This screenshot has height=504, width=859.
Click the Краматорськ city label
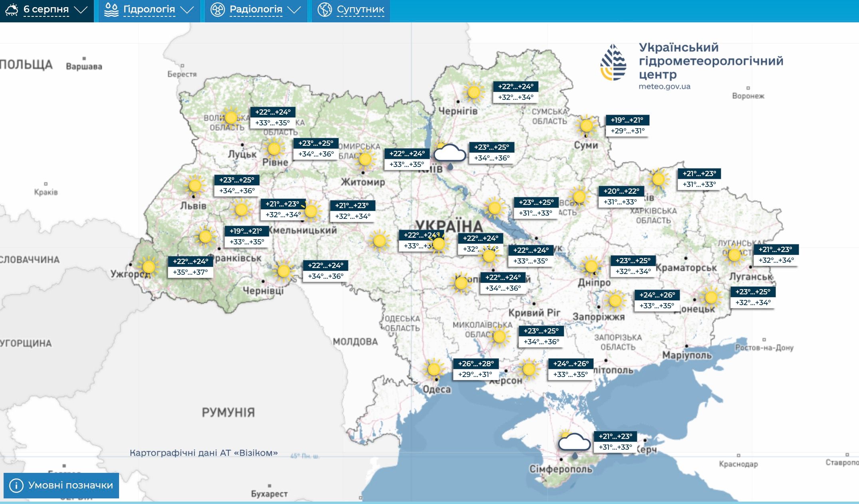686,268
